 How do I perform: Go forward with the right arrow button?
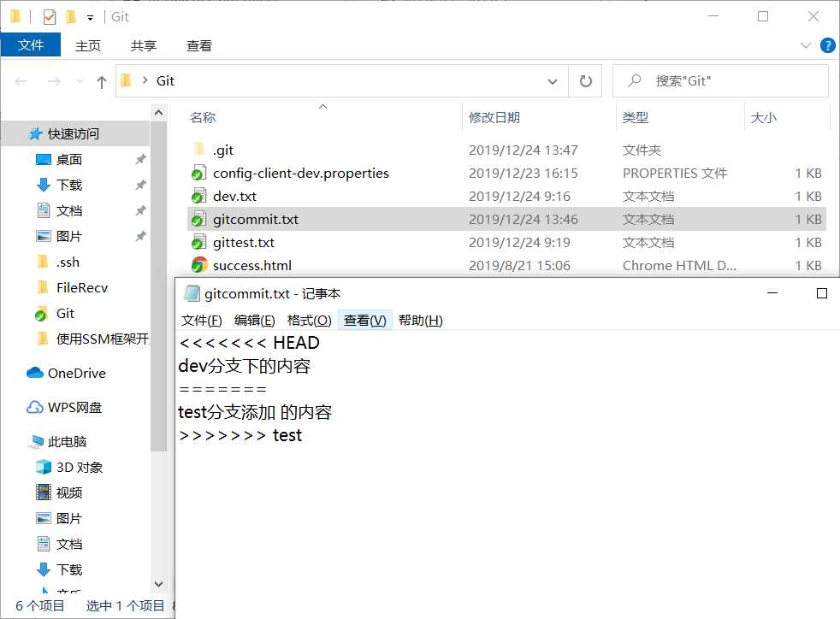point(54,81)
